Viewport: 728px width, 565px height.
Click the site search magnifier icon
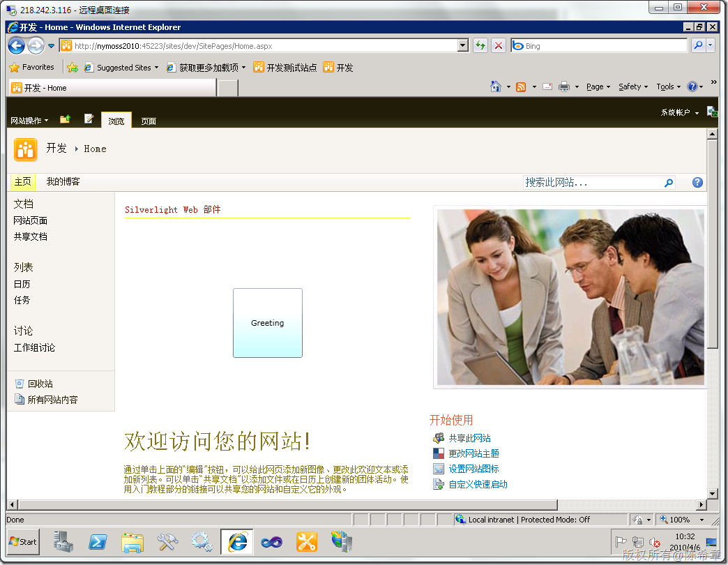[669, 183]
